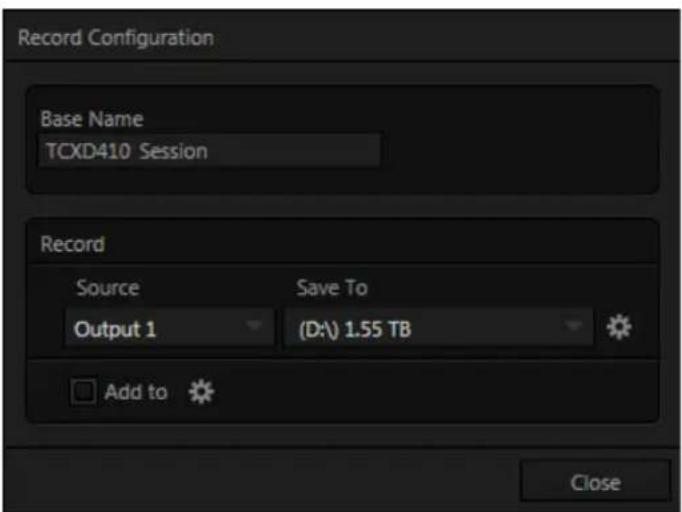The width and height of the screenshot is (682, 512).
Task: Enable the Add to checkbox
Action: tap(83, 391)
